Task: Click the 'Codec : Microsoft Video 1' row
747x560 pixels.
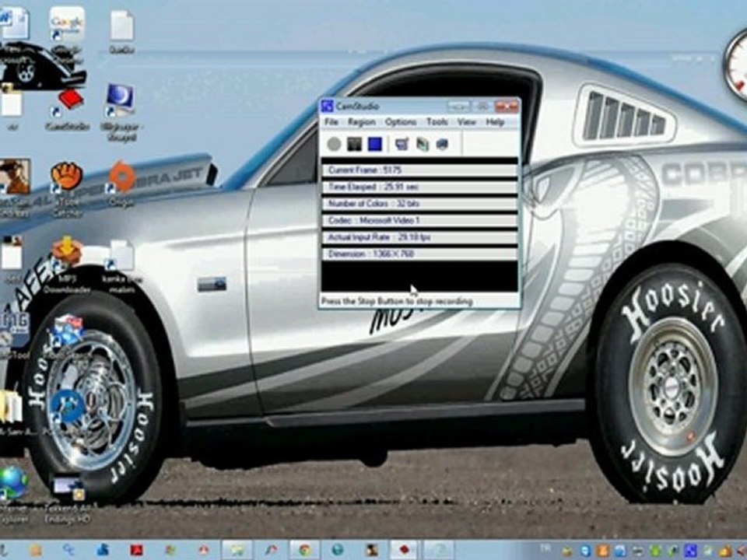Action: pyautogui.click(x=419, y=220)
